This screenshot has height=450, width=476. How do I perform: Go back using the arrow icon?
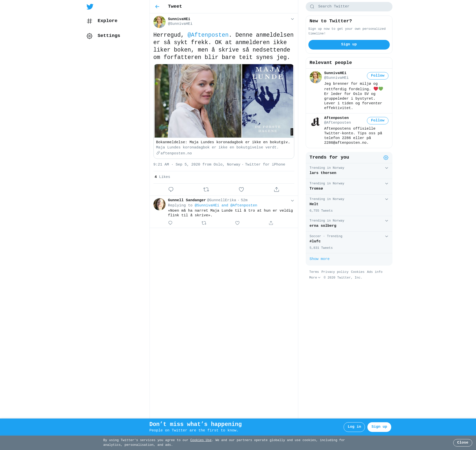157,7
